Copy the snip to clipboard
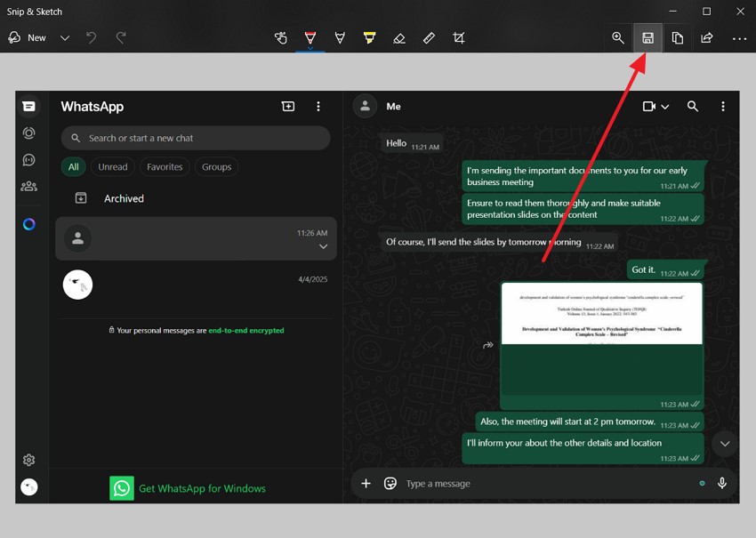The width and height of the screenshot is (756, 538). [x=678, y=38]
